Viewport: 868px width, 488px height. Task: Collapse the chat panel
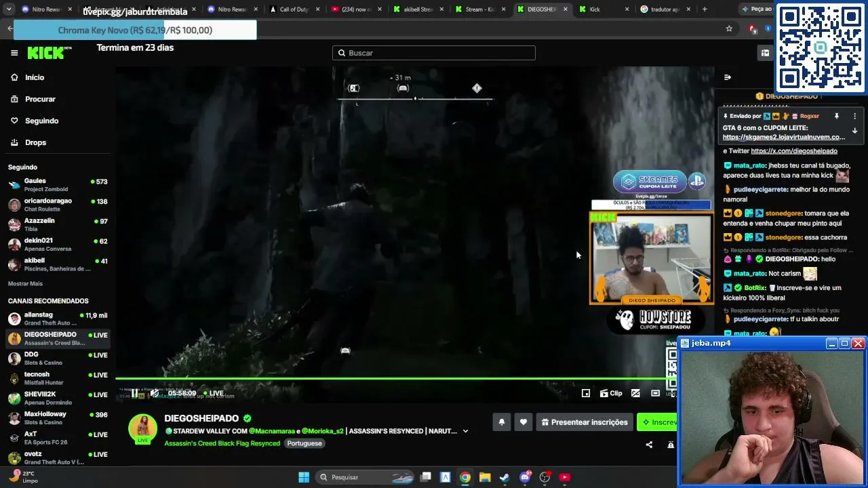click(x=728, y=77)
